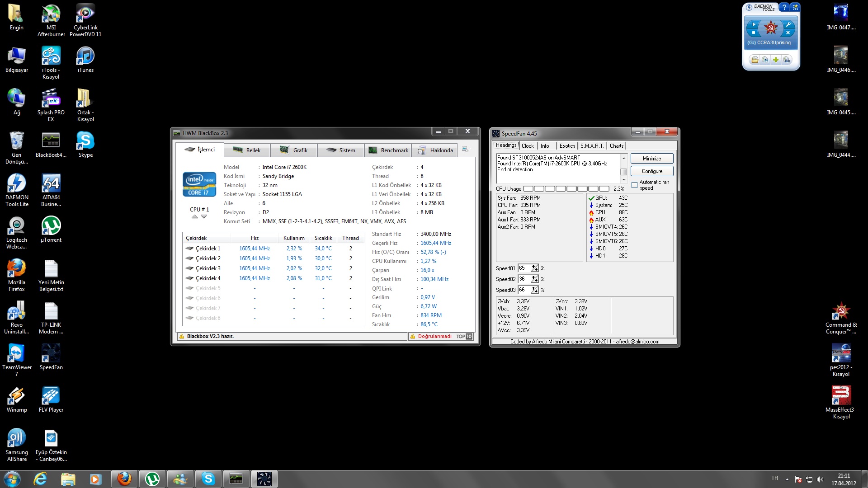Select the Exotics tab in SpeedFan

567,146
